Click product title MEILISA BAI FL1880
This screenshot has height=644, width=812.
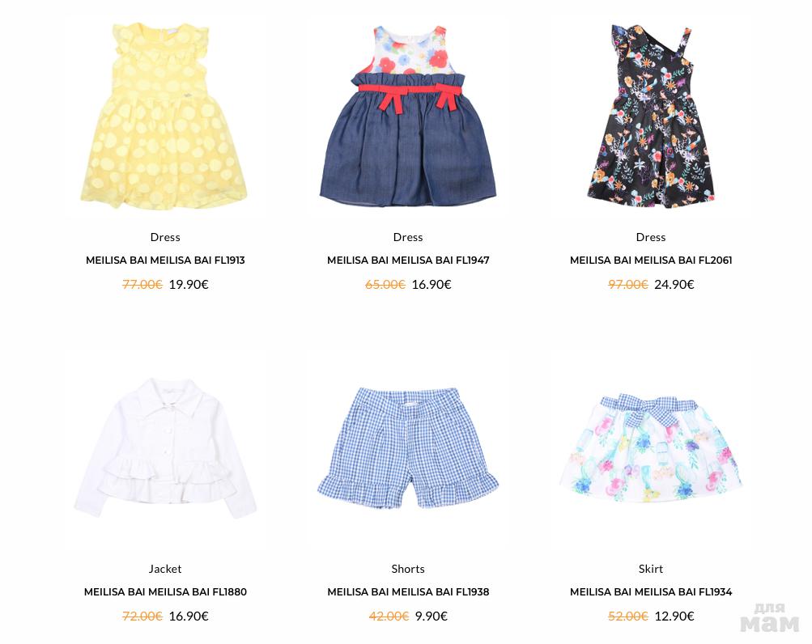coord(165,591)
